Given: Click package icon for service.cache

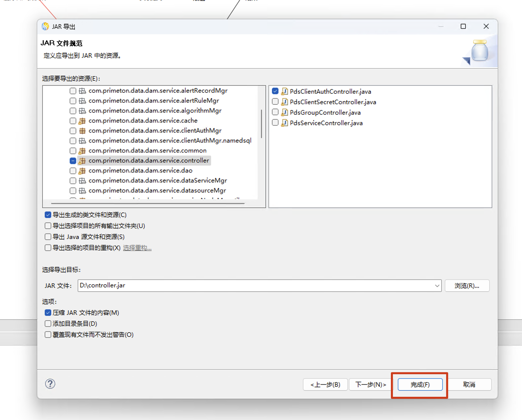Looking at the screenshot, I should (82, 121).
